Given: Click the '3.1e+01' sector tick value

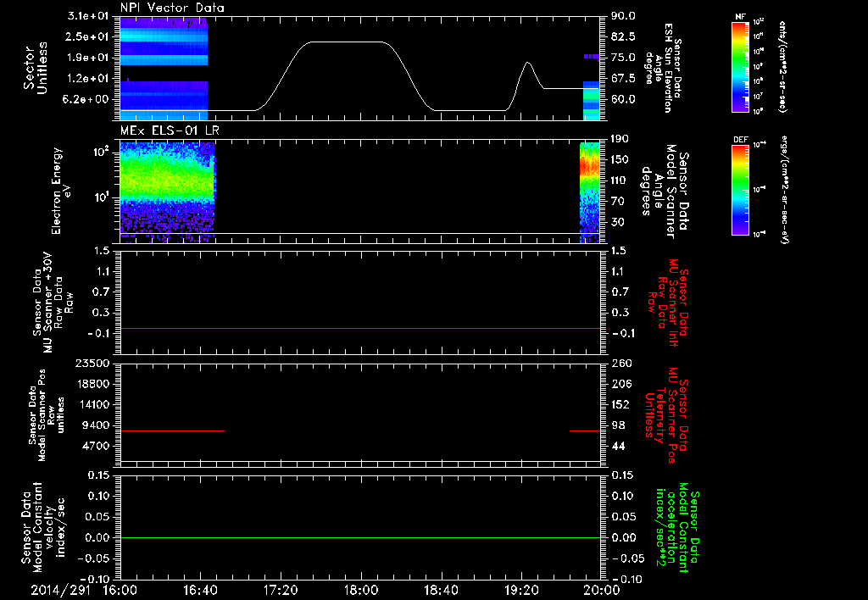Looking at the screenshot, I should click(x=88, y=15).
